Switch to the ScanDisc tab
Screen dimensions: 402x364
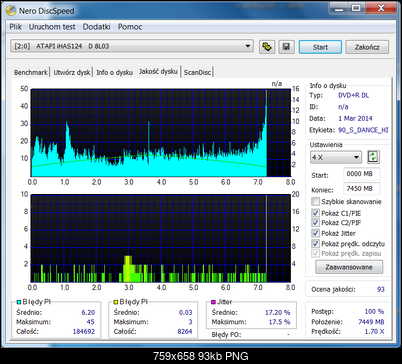(x=197, y=72)
